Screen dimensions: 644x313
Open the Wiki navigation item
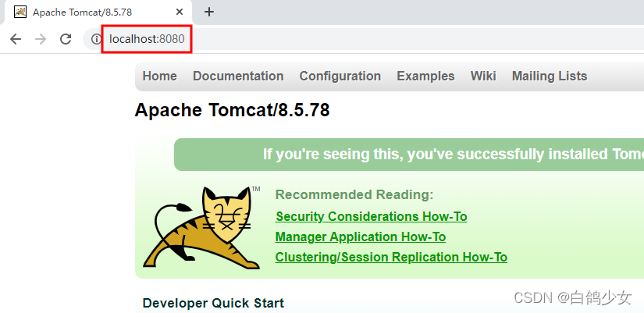pyautogui.click(x=483, y=76)
